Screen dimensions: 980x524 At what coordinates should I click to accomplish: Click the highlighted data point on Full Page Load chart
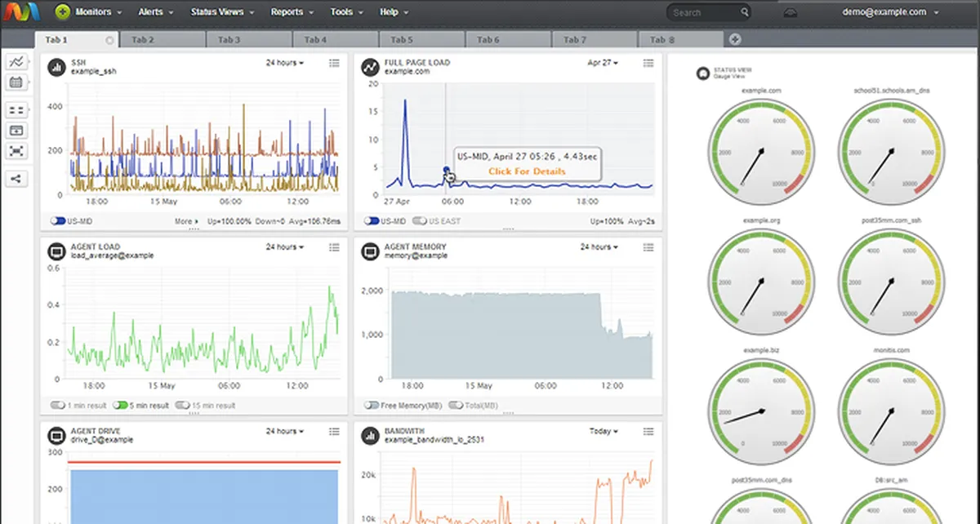[446, 171]
